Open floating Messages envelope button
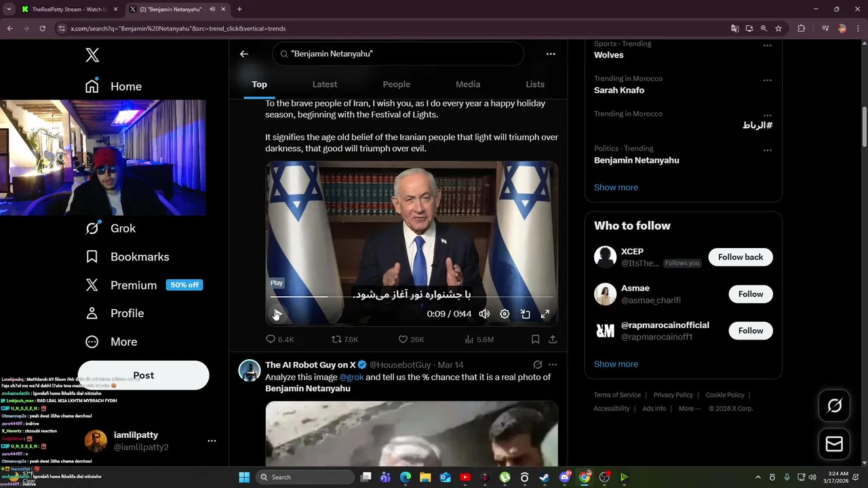Image resolution: width=868 pixels, height=488 pixels. tap(835, 445)
